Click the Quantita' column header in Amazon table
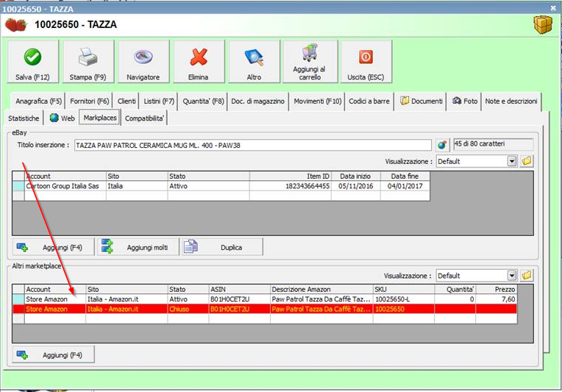Image resolution: width=562 pixels, height=392 pixels. point(455,289)
